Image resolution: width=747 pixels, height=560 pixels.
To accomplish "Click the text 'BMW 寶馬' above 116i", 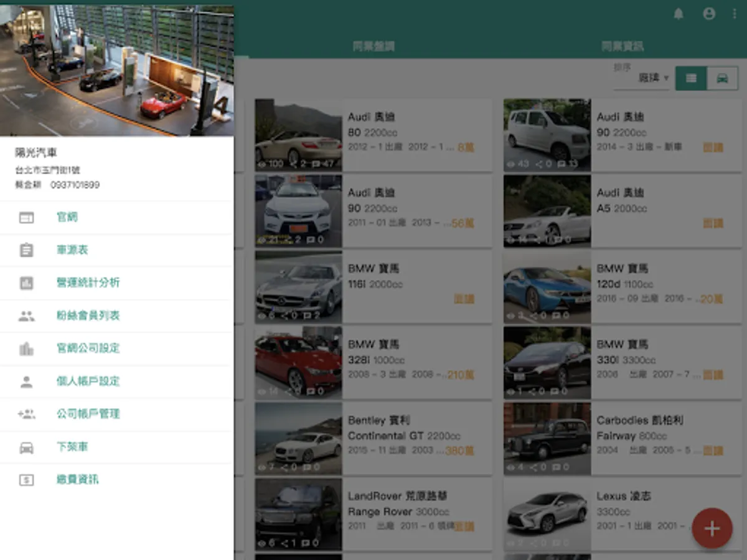I will point(374,269).
